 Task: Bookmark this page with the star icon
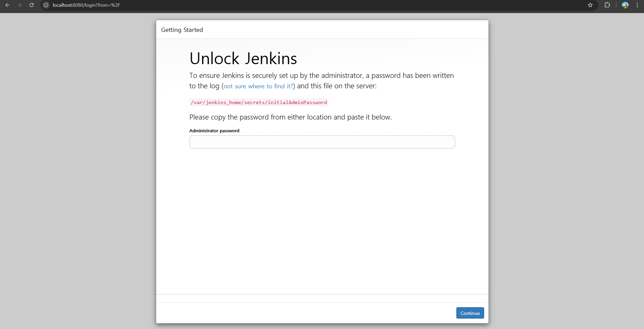click(590, 5)
